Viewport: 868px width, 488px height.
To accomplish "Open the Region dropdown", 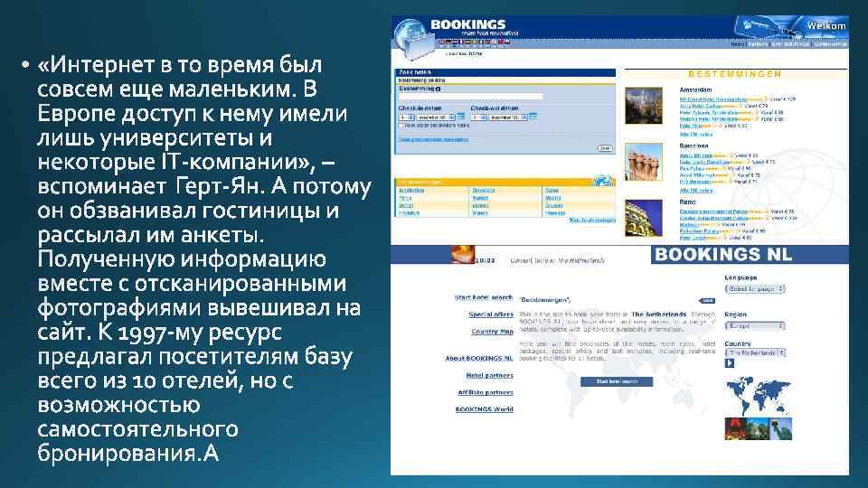I will 755,326.
